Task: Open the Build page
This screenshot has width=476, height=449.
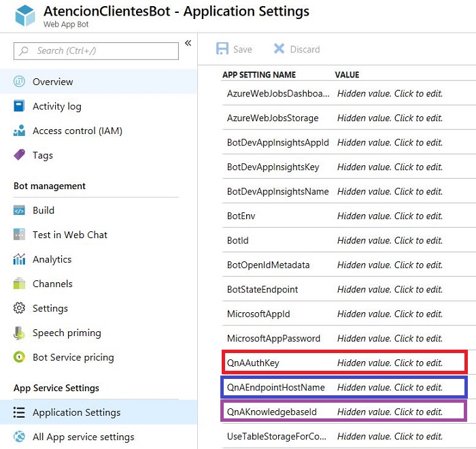Action: pos(99,210)
